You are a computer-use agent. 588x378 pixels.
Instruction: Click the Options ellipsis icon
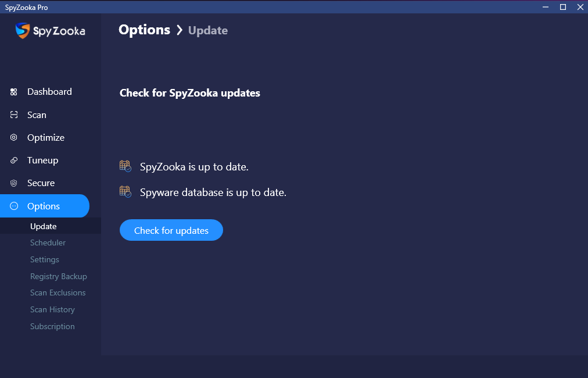pos(14,206)
